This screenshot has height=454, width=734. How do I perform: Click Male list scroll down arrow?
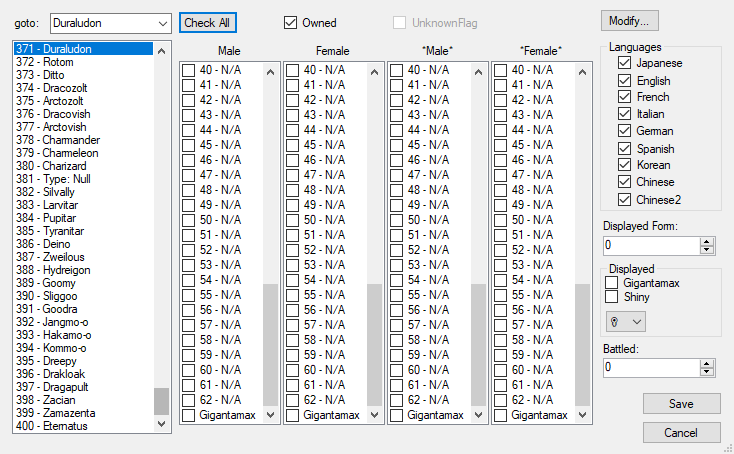271,414
